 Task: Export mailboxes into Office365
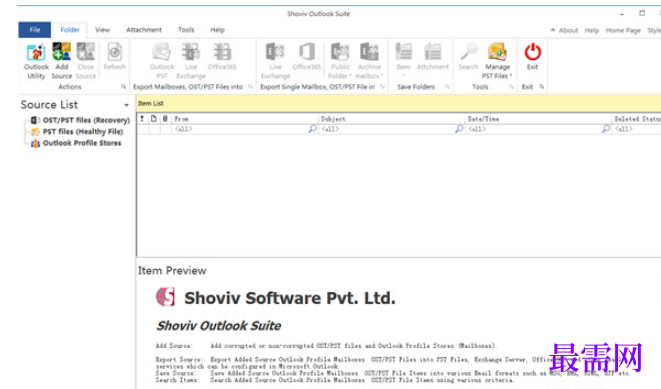click(222, 56)
